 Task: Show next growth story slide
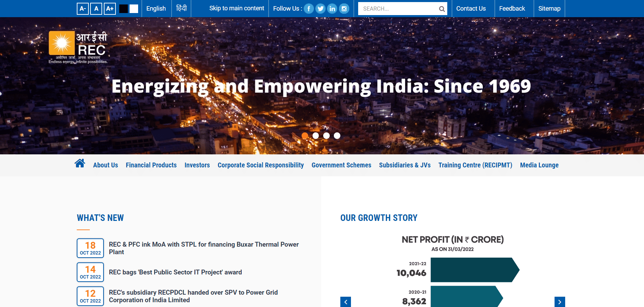click(560, 302)
